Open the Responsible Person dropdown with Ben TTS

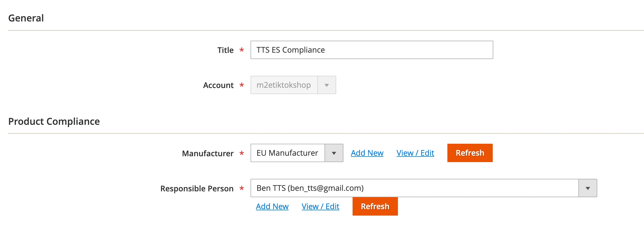click(414, 188)
